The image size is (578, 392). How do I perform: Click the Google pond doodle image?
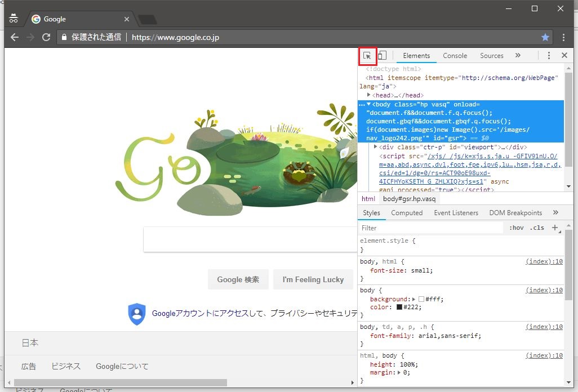point(236,158)
